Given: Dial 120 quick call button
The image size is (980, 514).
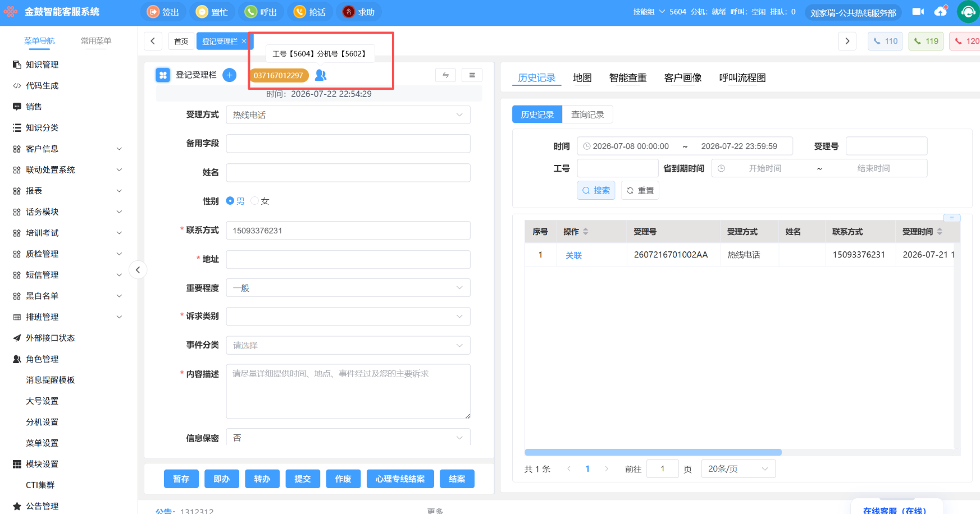Looking at the screenshot, I should 965,41.
